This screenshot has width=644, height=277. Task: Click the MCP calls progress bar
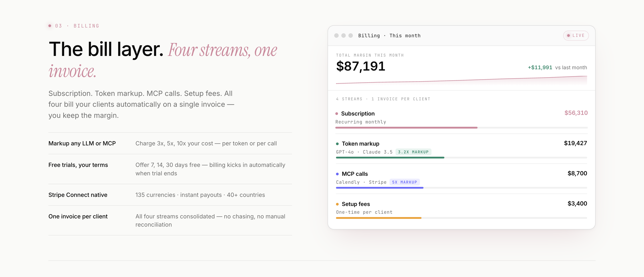click(461, 188)
